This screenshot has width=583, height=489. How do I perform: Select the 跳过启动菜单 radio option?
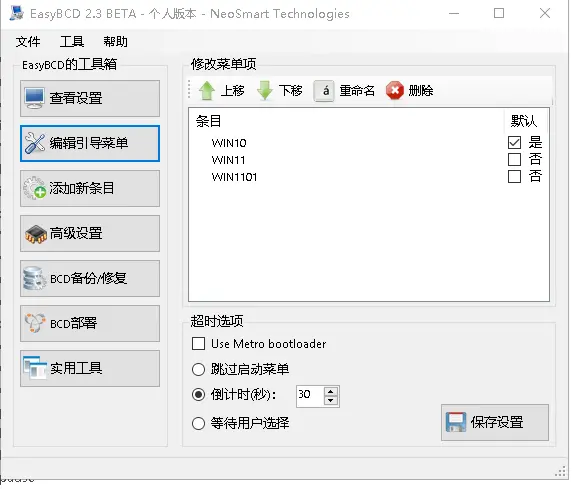coord(199,369)
